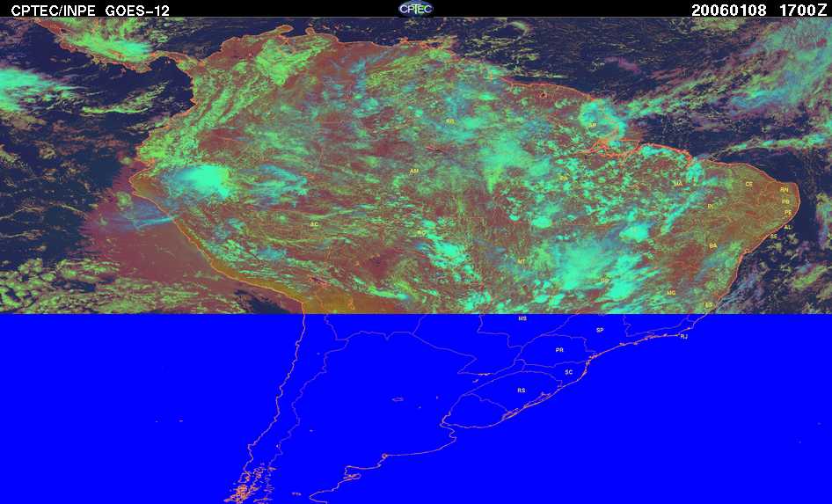Screen dimensions: 832x504
Task: Click the CPTEC logo in the header
Action: pos(416,9)
